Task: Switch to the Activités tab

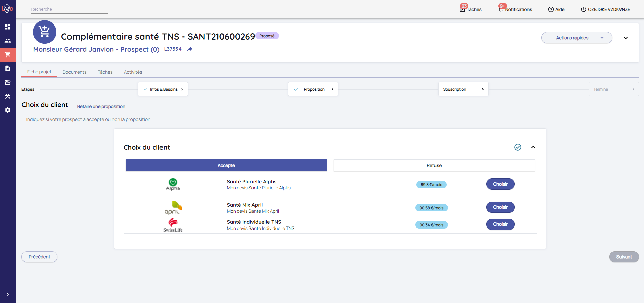Action: [133, 72]
